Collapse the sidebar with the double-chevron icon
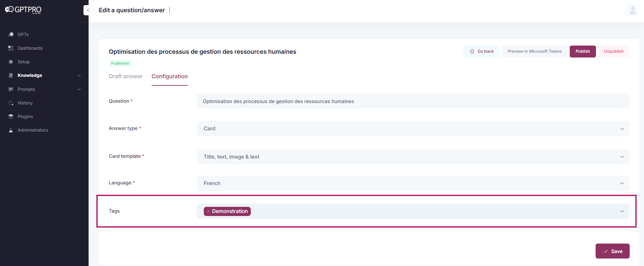The height and width of the screenshot is (266, 644). coord(88,10)
